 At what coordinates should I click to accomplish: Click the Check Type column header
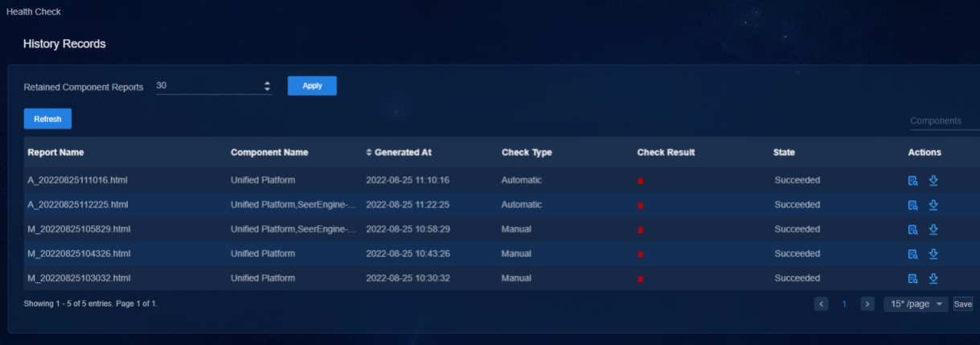527,152
